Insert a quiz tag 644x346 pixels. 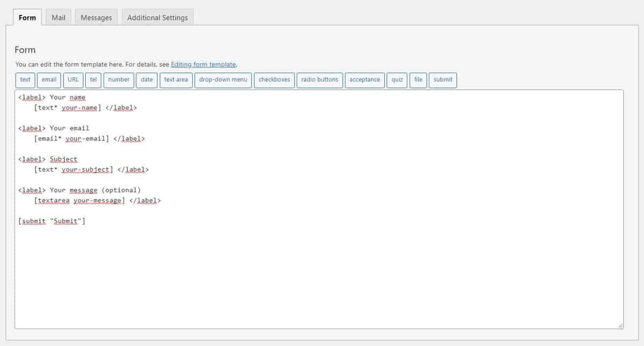click(x=397, y=80)
